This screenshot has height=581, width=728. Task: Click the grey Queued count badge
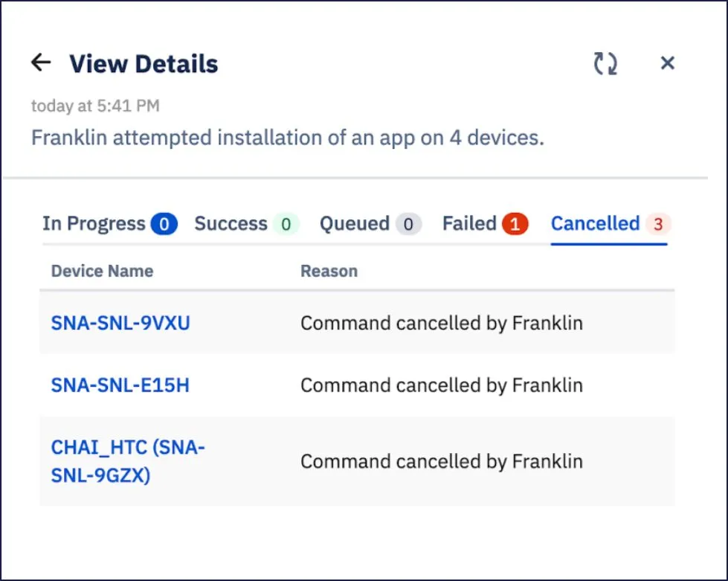pos(408,225)
